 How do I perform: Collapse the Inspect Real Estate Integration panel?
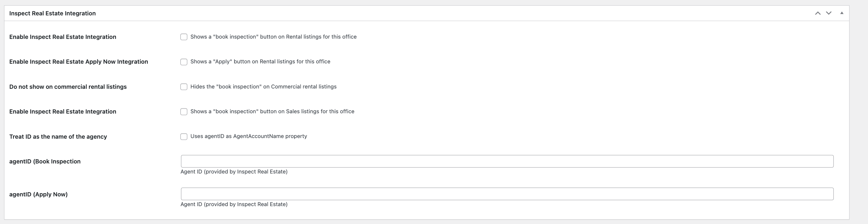point(842,13)
